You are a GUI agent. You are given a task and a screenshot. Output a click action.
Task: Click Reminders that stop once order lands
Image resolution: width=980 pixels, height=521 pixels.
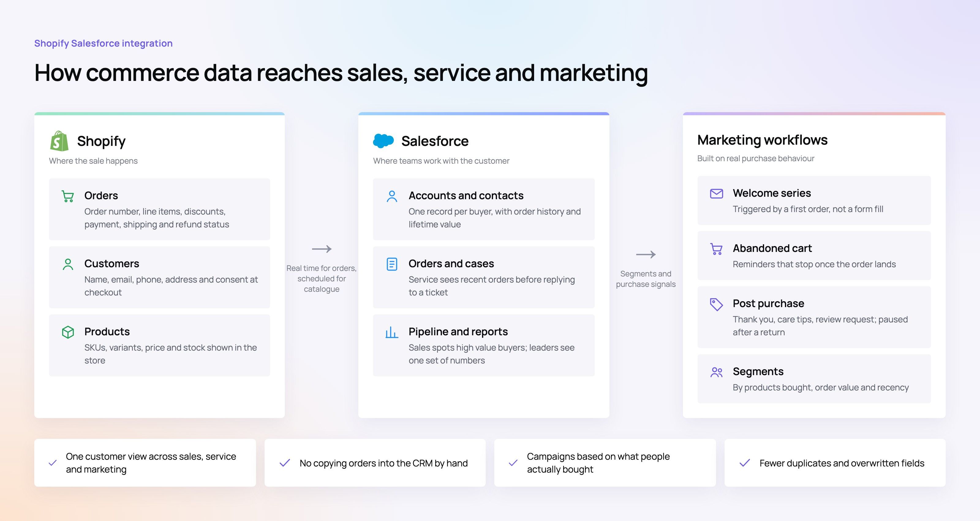pos(814,264)
